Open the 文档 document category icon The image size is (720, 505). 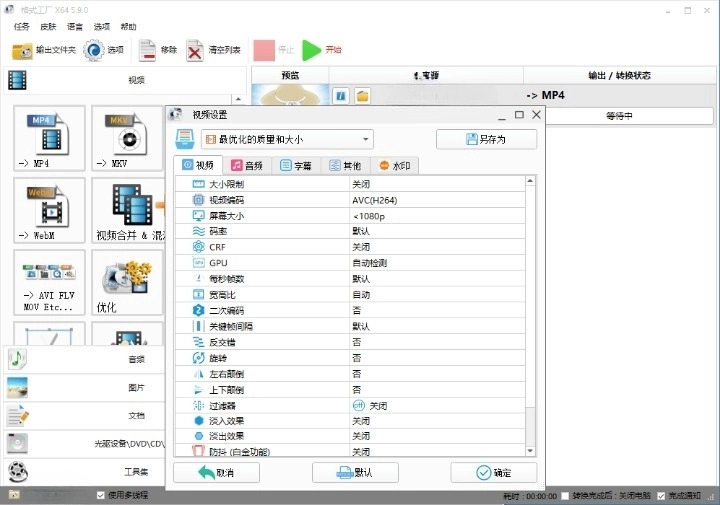coord(17,415)
